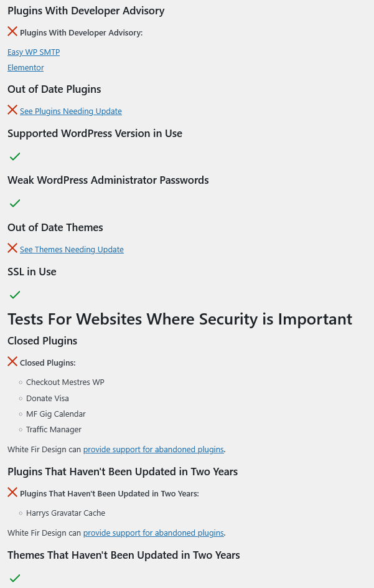Select the Donate Visa list item

pyautogui.click(x=47, y=398)
